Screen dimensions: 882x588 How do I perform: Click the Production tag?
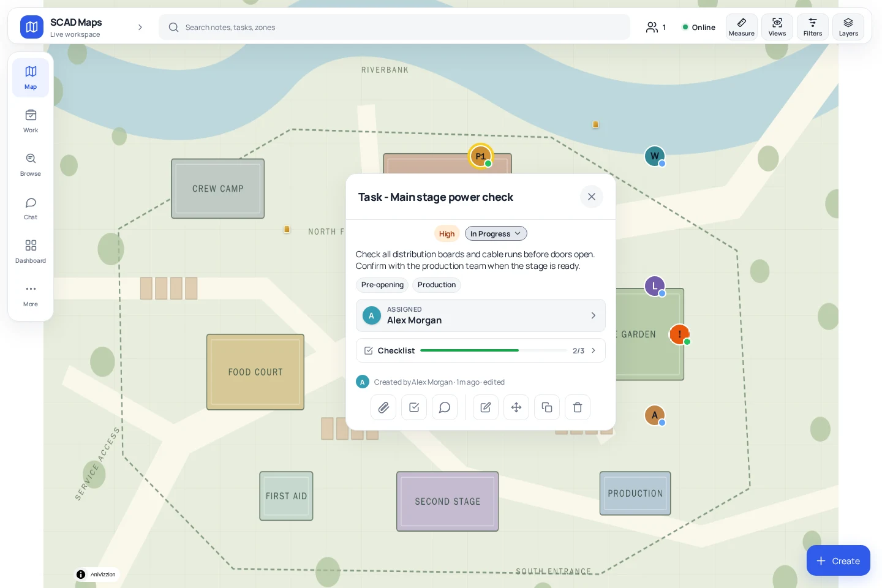[437, 285]
